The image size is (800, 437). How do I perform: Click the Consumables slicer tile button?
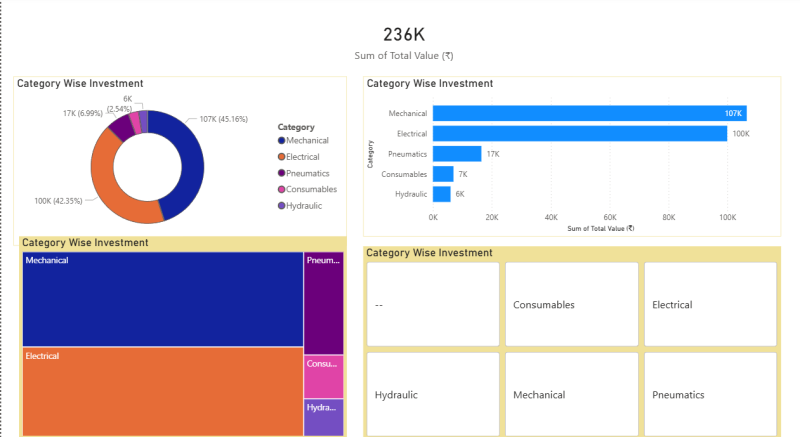571,304
